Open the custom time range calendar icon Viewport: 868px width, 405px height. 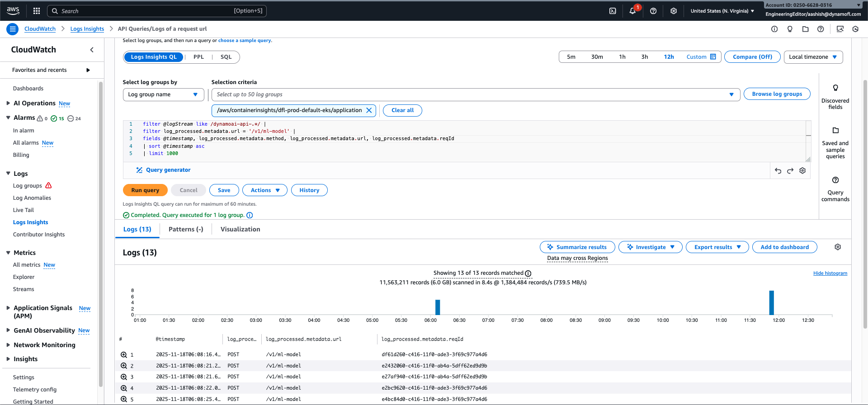click(713, 57)
